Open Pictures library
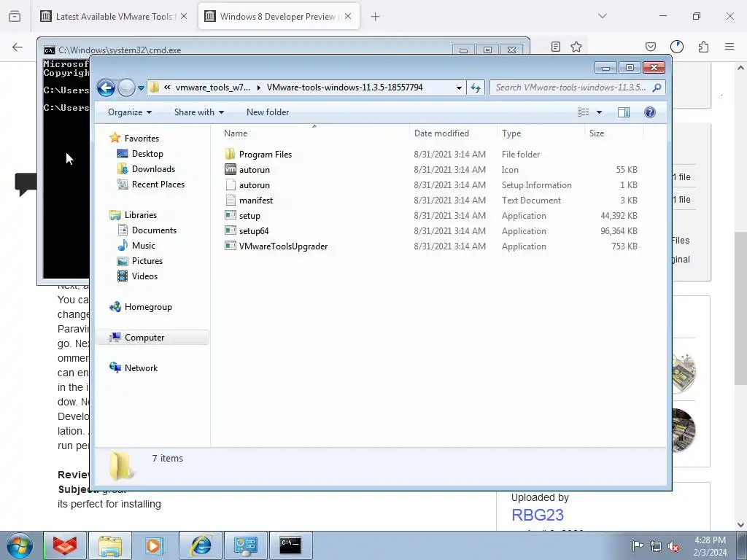The height and width of the screenshot is (560, 747). tap(147, 261)
